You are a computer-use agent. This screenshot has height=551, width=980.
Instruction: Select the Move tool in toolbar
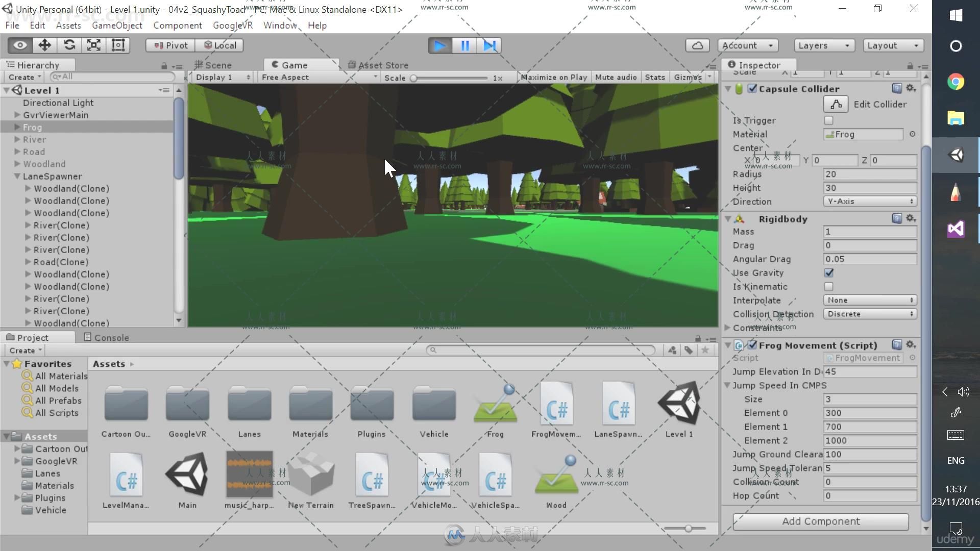pyautogui.click(x=45, y=45)
